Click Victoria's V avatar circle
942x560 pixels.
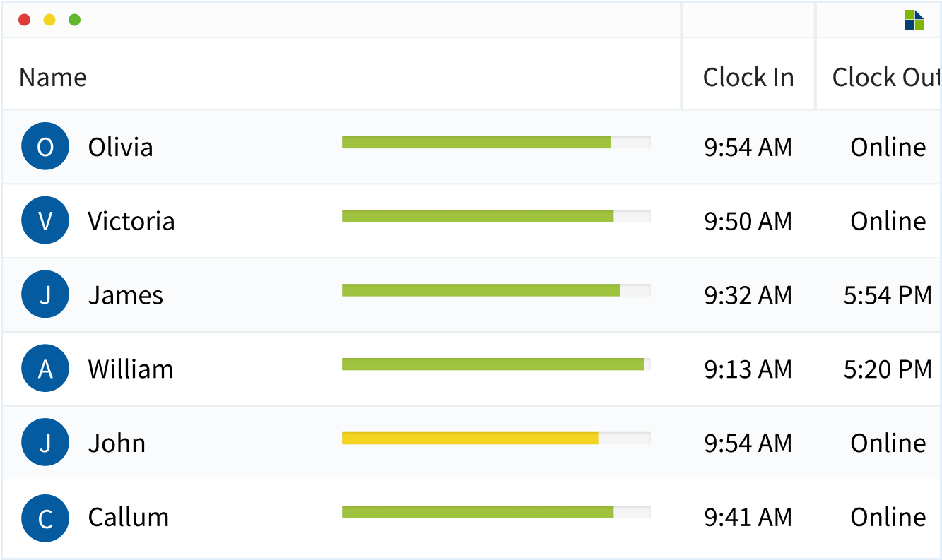[45, 220]
